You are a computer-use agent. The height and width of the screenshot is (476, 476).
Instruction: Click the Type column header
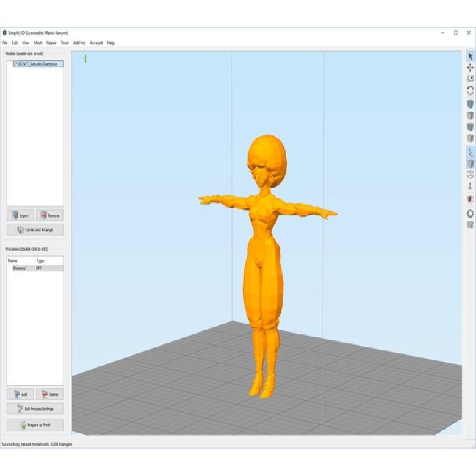click(40, 261)
